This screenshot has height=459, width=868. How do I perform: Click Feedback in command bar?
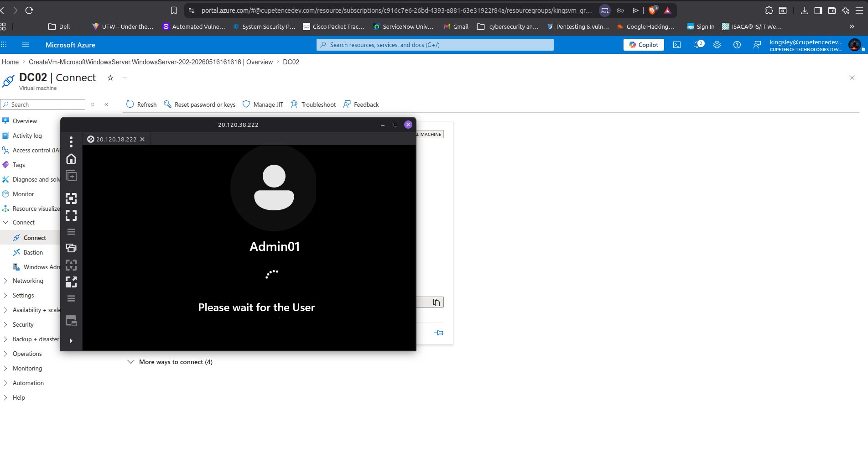(x=361, y=104)
